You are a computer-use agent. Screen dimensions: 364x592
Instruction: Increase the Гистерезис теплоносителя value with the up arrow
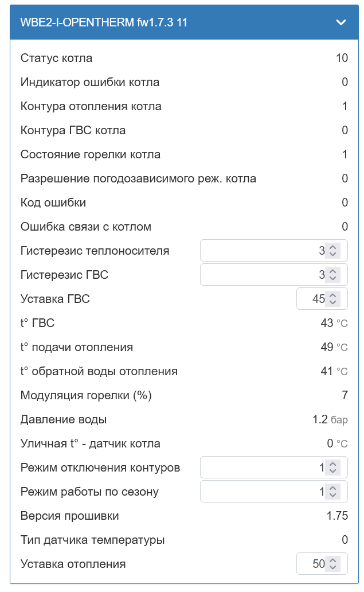point(333,247)
